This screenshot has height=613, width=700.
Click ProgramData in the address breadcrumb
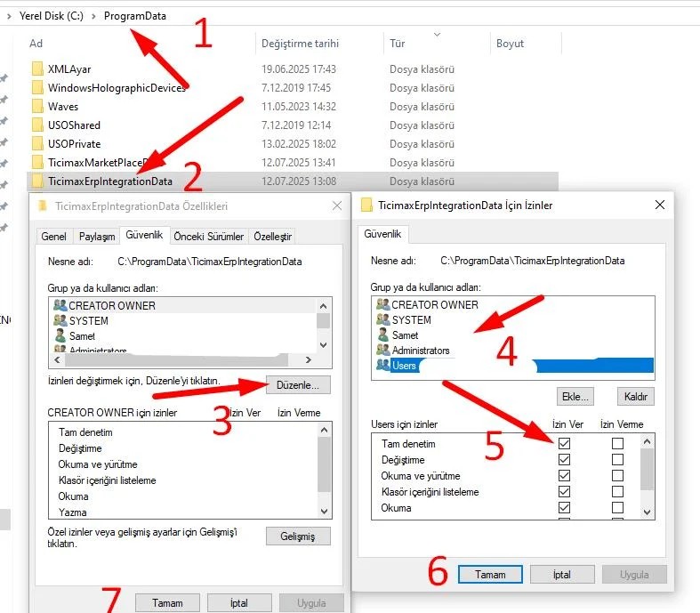(134, 16)
